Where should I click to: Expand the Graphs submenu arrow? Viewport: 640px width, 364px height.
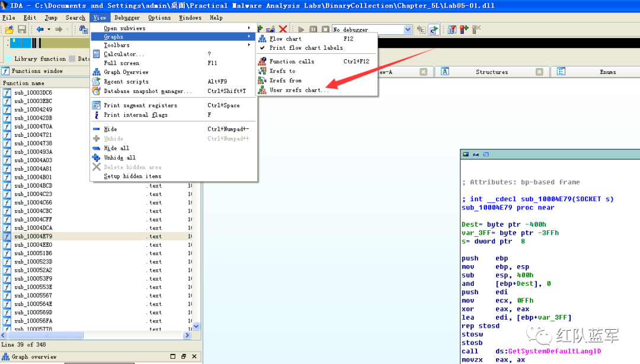pos(249,36)
